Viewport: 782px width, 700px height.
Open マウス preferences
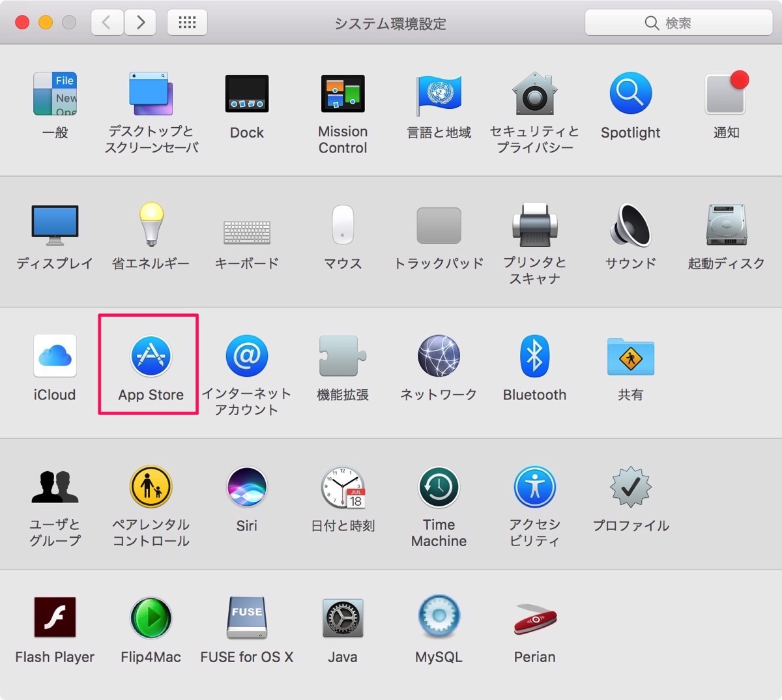[343, 225]
